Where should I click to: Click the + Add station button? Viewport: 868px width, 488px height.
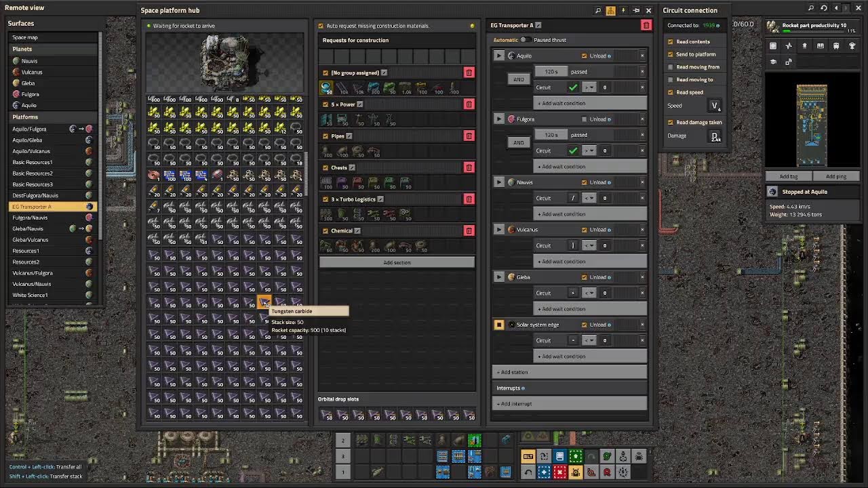point(570,372)
